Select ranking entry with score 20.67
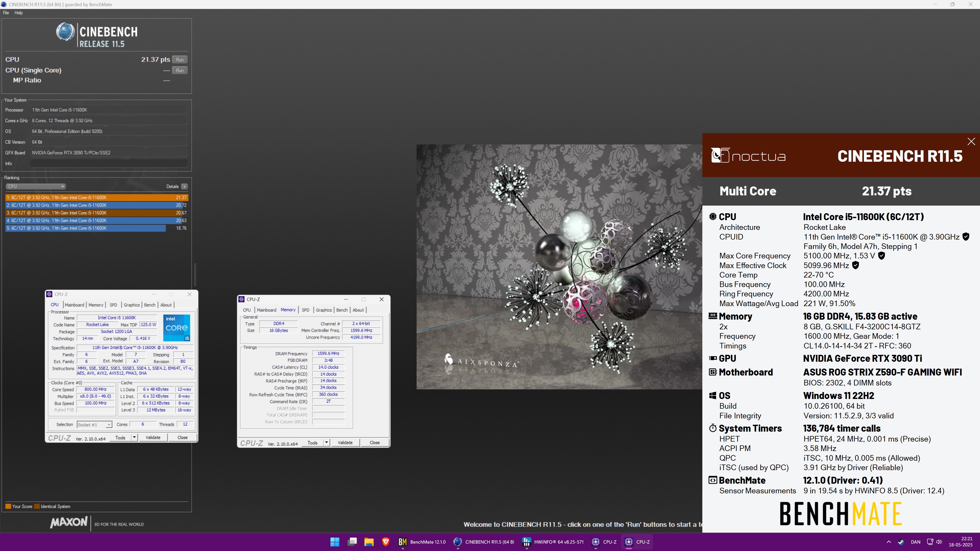Screen dimensions: 980x551 [97, 212]
